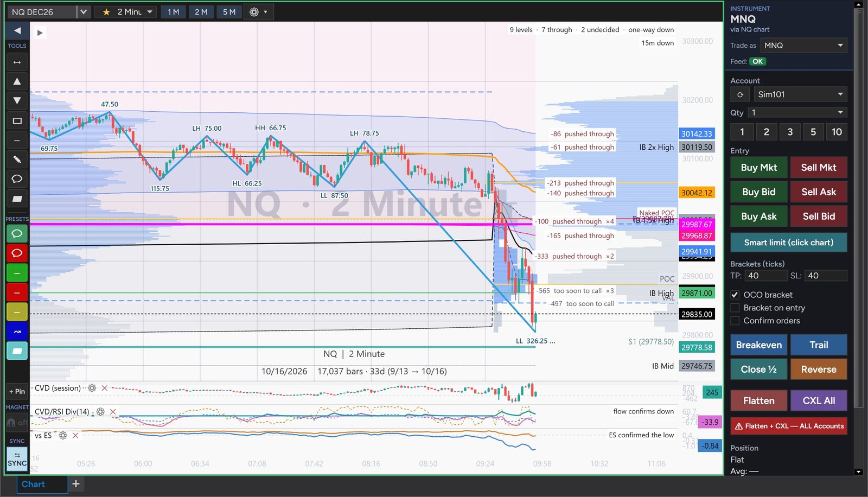Select the up arrow marker tool

17,81
